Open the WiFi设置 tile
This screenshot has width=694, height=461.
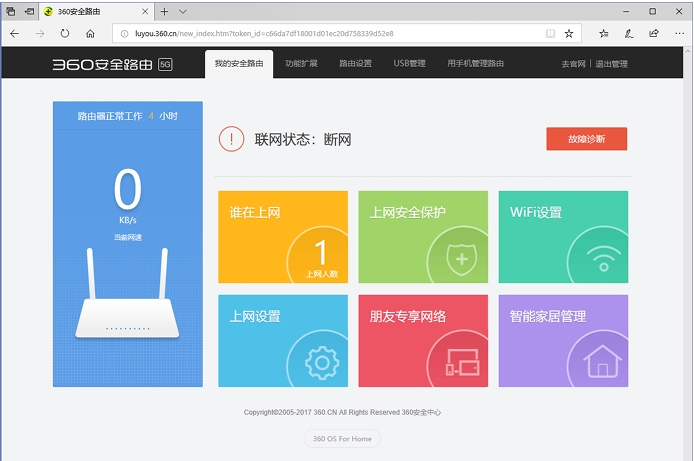[563, 237]
